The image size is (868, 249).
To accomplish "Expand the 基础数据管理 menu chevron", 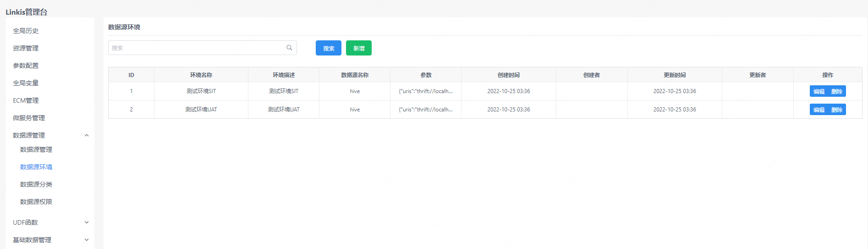I will tap(87, 240).
